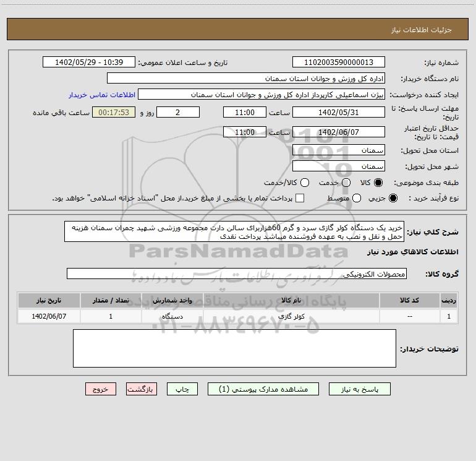Check the اسناد خزانه اسلامی payment checkbox

pyautogui.click(x=300, y=198)
